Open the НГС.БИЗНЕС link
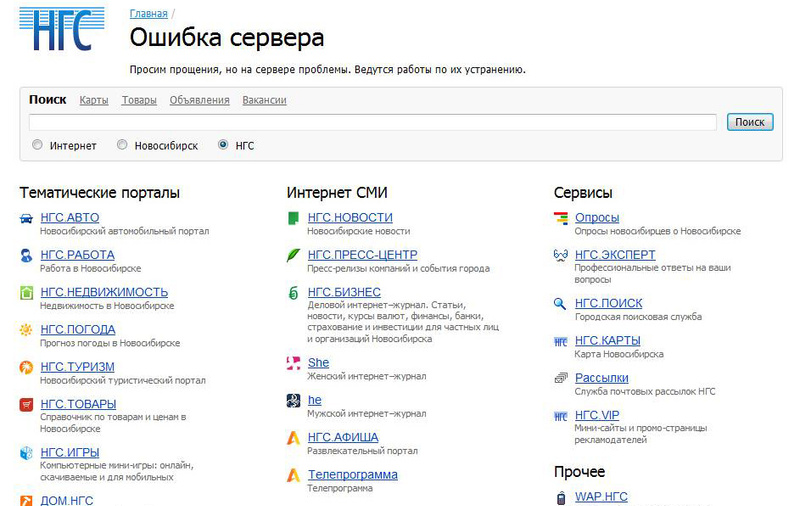 [x=344, y=292]
